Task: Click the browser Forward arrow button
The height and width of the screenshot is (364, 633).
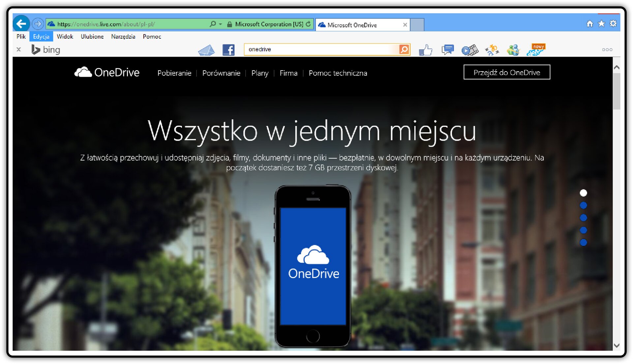Action: pos(38,24)
